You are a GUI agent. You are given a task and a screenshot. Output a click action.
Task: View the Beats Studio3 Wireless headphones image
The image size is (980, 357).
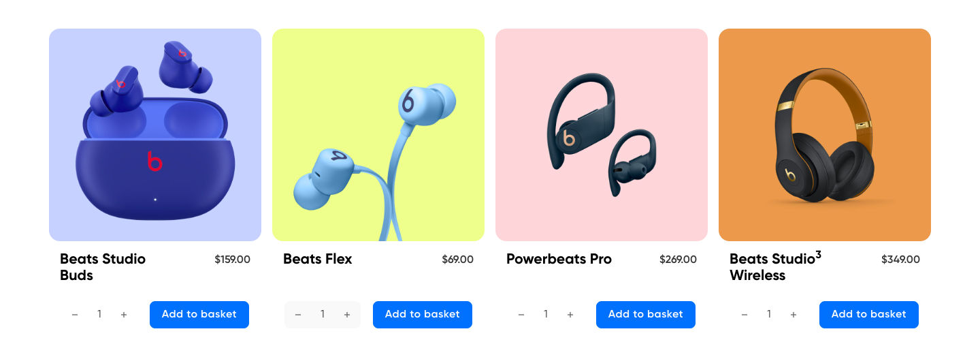point(825,135)
